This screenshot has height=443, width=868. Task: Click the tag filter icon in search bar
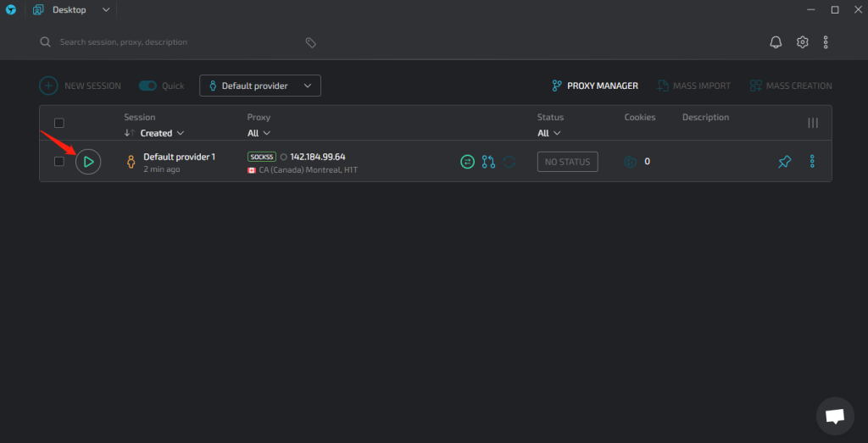point(311,42)
